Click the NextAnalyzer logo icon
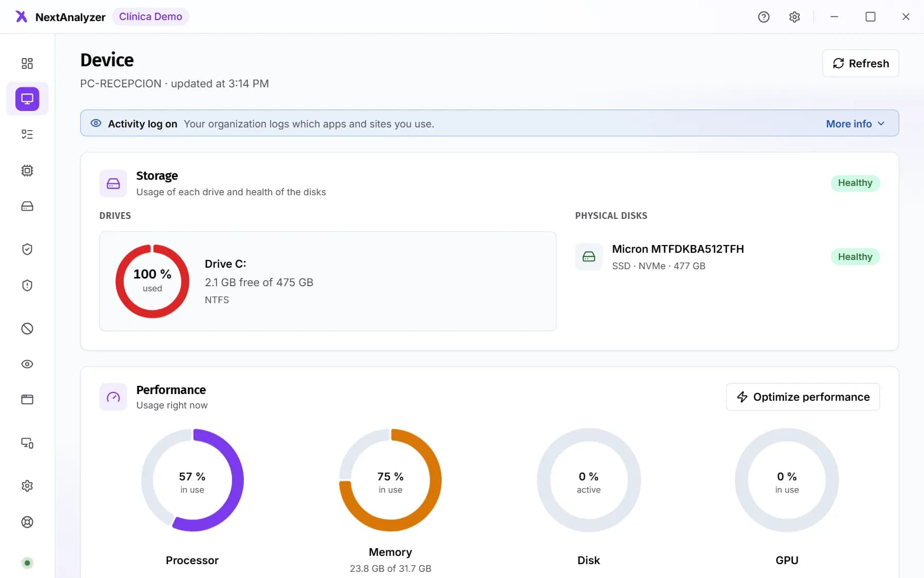Viewport: 924px width, 578px height. 21,16
